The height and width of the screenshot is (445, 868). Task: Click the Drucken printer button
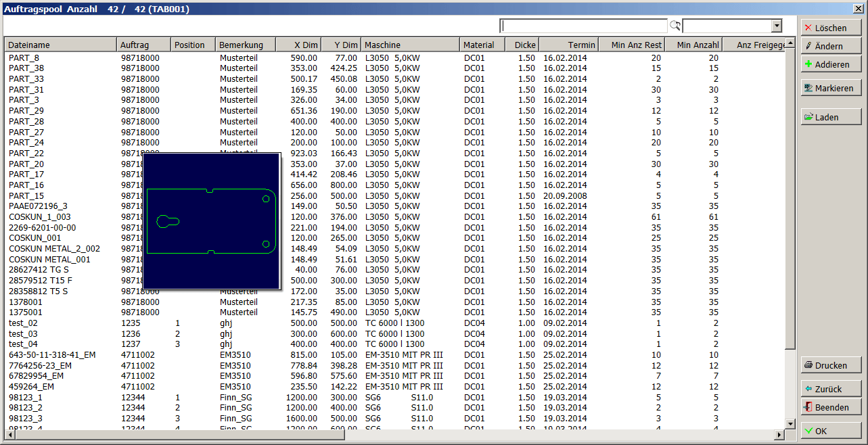click(x=831, y=365)
